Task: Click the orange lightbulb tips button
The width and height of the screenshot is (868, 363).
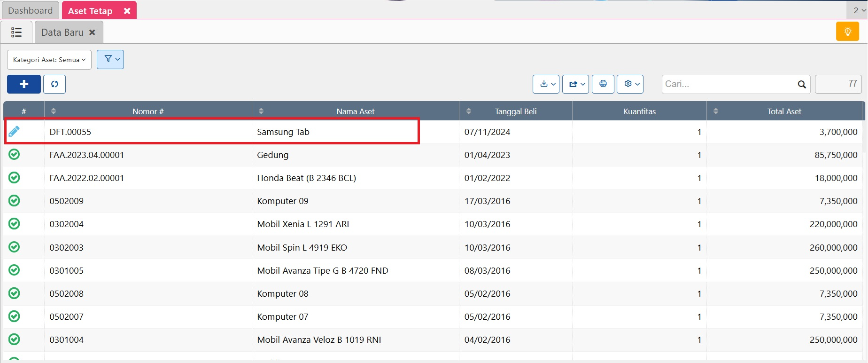Action: (847, 32)
